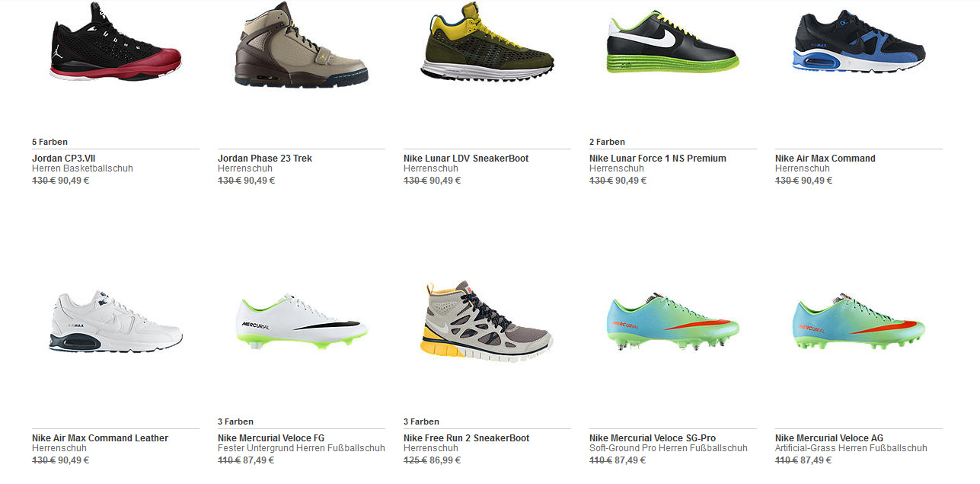Click the Nike Air Max Command title
Image resolution: width=980 pixels, height=484 pixels.
tap(825, 159)
